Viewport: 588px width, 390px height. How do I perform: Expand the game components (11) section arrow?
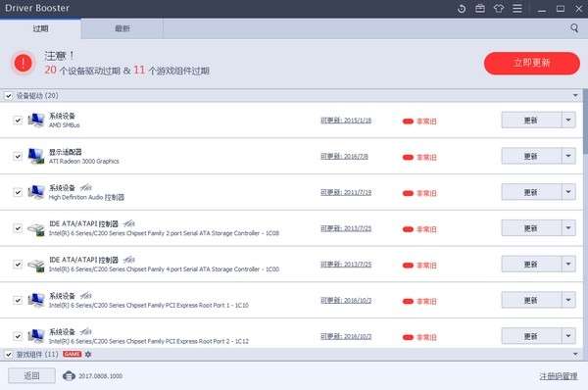[575, 355]
